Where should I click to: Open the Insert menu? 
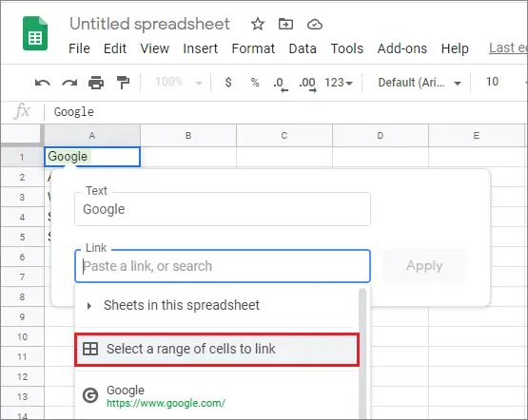tap(201, 48)
